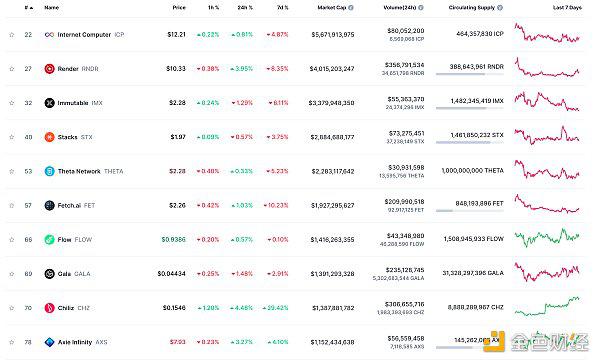Screen dimensions: 600x363
Task: Click the Theta Network coin logo
Action: click(x=49, y=171)
